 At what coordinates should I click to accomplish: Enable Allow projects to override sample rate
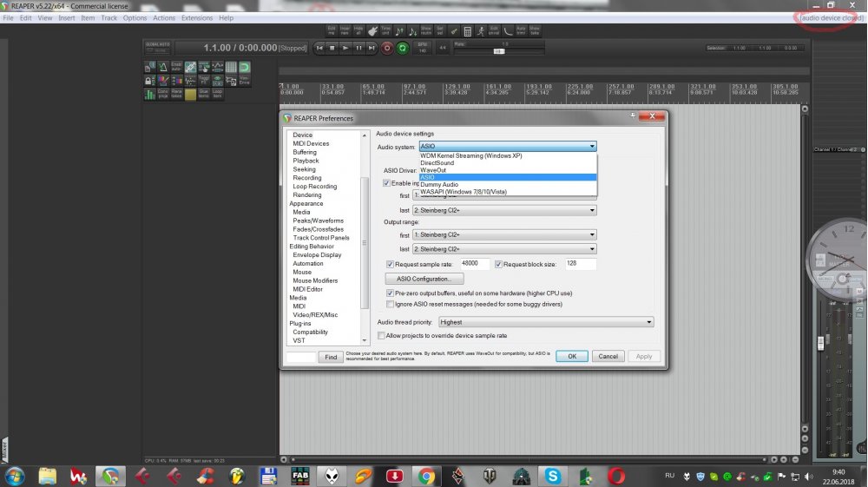coord(381,336)
